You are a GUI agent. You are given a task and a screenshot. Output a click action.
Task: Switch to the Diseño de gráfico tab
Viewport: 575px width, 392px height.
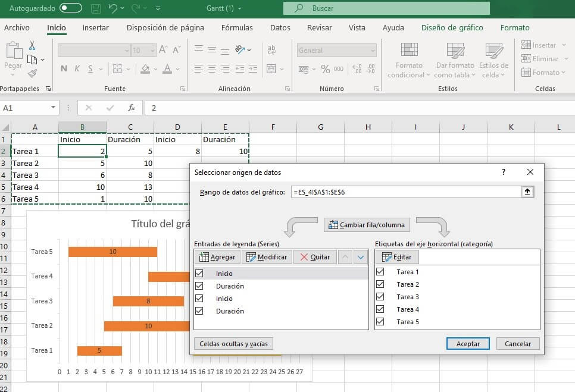[452, 28]
